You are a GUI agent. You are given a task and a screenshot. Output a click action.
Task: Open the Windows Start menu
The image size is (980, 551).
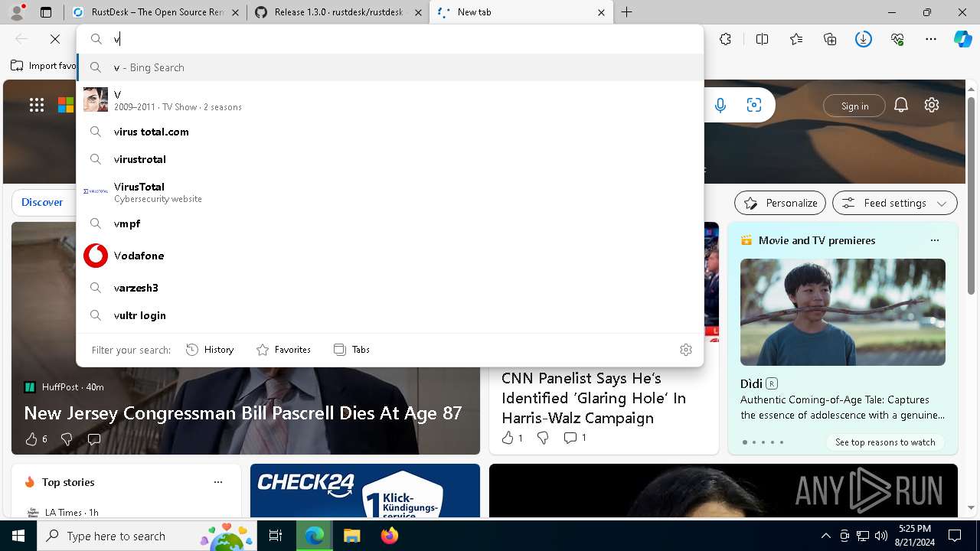click(18, 536)
